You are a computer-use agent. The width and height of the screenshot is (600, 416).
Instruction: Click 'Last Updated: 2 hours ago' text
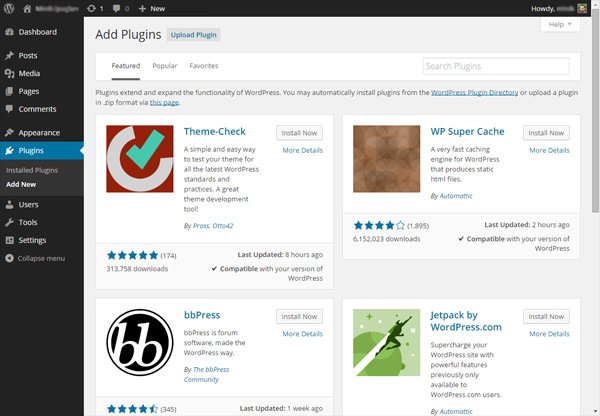pyautogui.click(x=527, y=225)
